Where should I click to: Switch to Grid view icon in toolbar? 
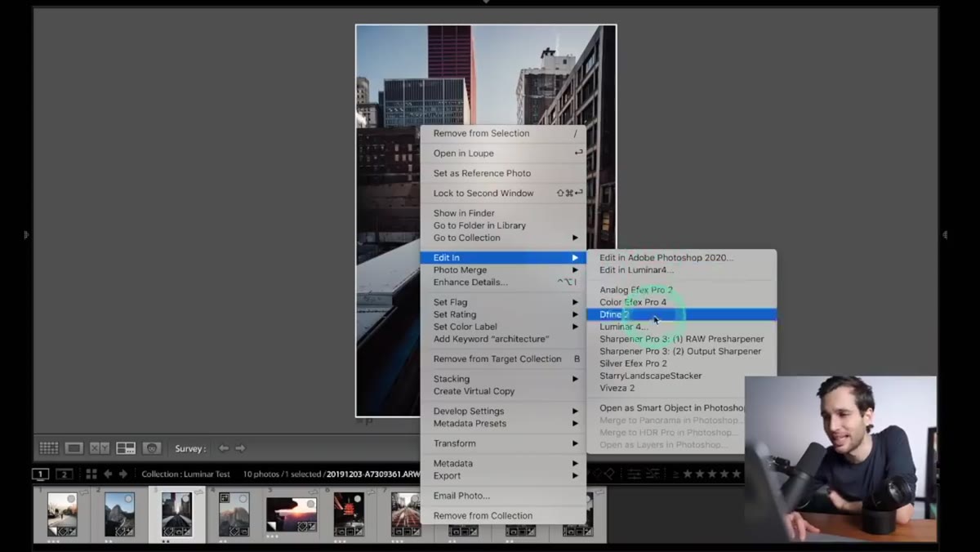coord(49,448)
